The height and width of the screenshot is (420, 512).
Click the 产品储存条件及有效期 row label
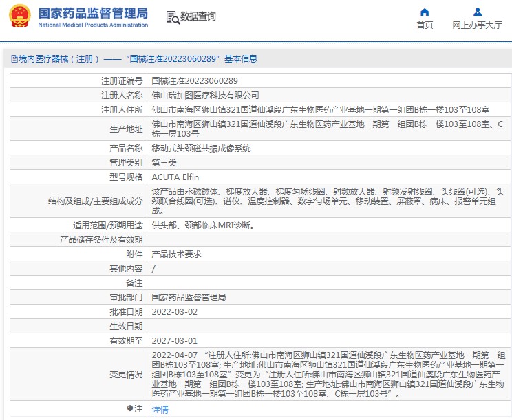101,240
